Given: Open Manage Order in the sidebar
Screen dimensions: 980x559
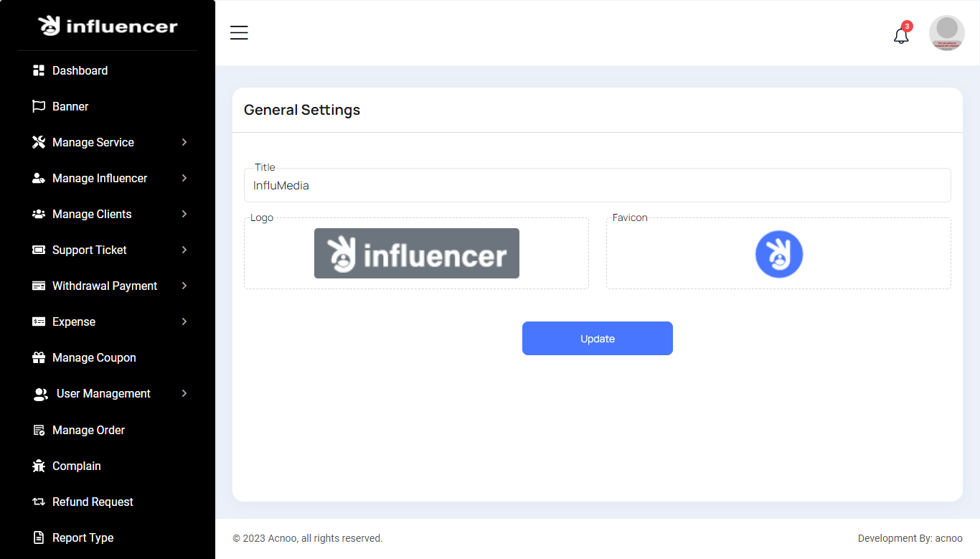Looking at the screenshot, I should (88, 430).
